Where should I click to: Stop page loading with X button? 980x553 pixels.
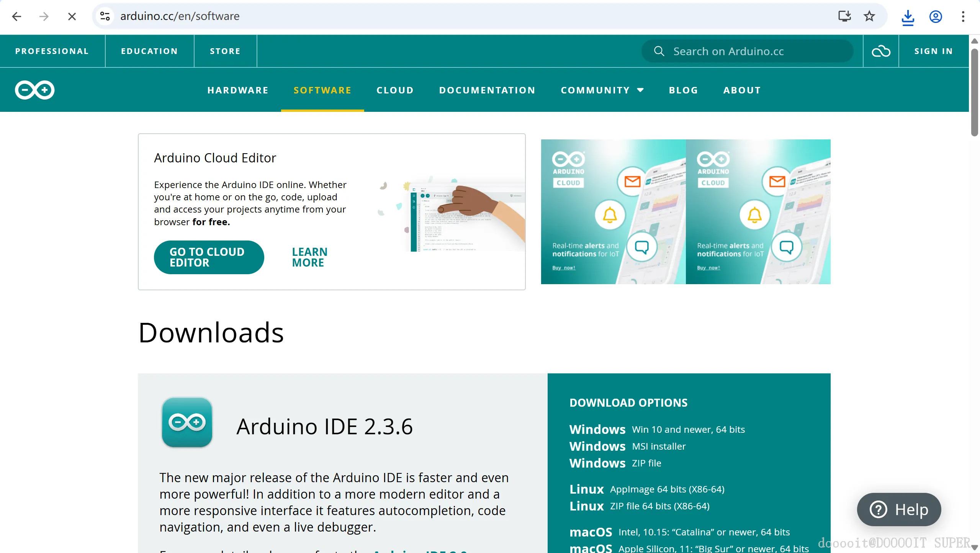pos(72,16)
